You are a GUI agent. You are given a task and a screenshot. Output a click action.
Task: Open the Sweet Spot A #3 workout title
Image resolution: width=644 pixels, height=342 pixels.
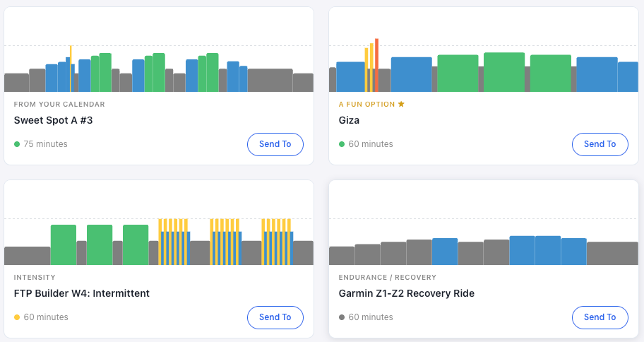point(53,120)
